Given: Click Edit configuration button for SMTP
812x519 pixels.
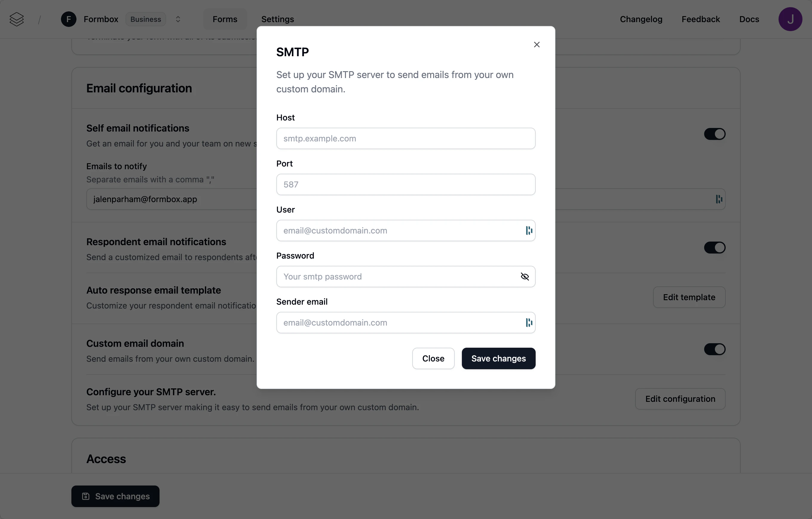Looking at the screenshot, I should 680,399.
